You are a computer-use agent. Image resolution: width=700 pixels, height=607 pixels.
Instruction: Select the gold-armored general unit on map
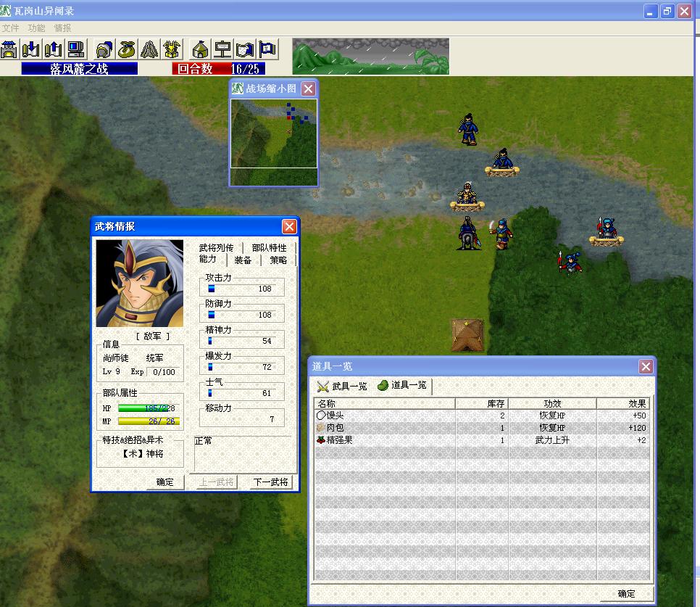(467, 197)
